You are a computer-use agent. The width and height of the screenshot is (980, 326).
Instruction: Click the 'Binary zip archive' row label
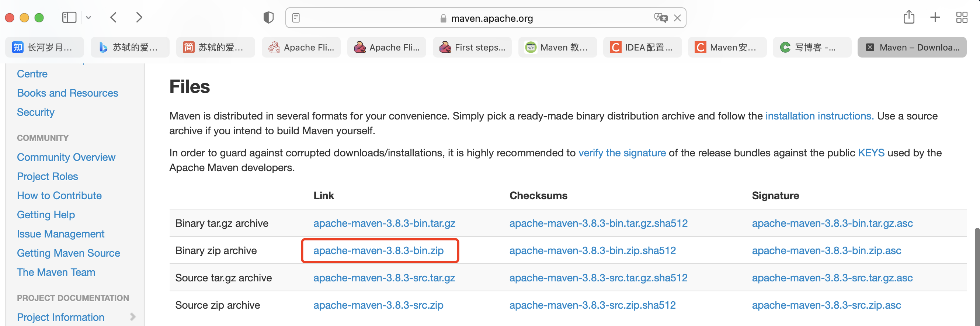pos(216,251)
